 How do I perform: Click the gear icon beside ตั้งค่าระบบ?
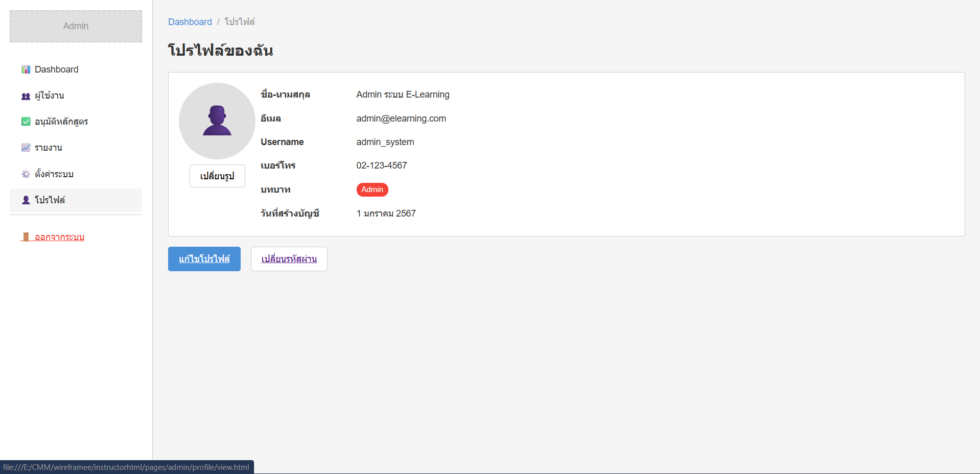[x=26, y=174]
